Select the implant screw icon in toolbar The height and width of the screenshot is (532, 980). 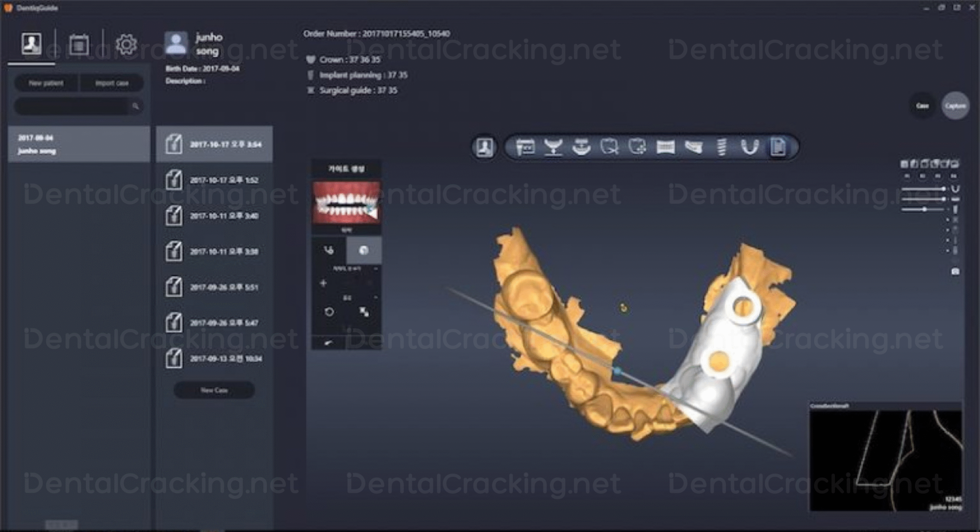(722, 147)
